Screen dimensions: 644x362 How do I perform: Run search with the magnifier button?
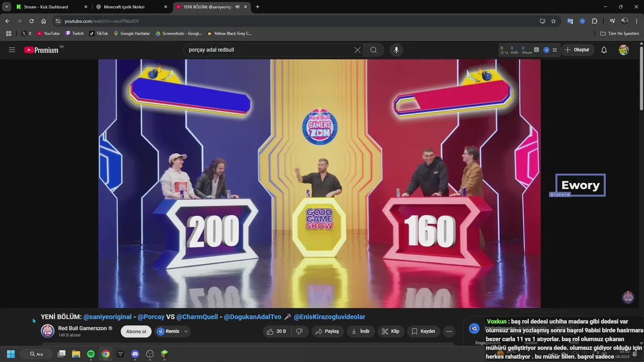coord(374,50)
